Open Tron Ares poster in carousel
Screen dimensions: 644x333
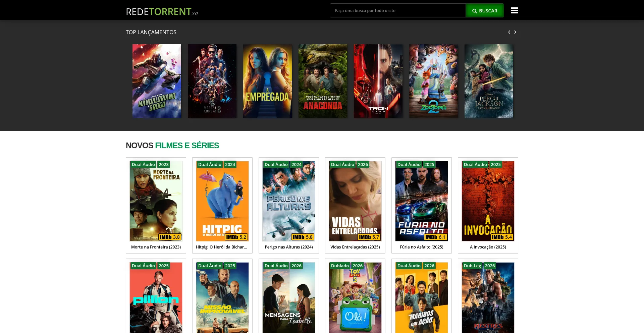pos(378,81)
